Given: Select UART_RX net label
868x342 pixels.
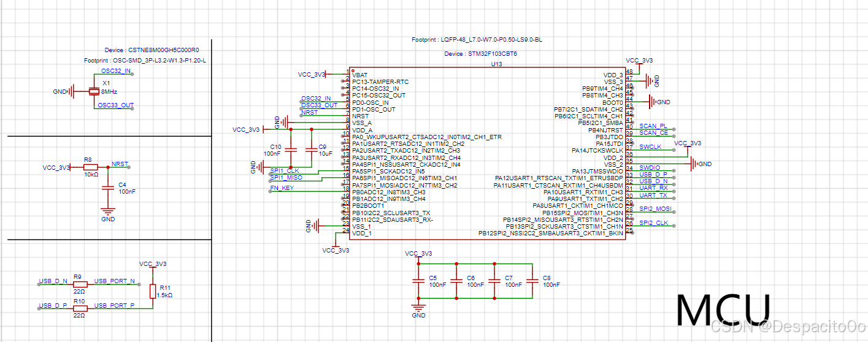Looking at the screenshot, I should (653, 188).
